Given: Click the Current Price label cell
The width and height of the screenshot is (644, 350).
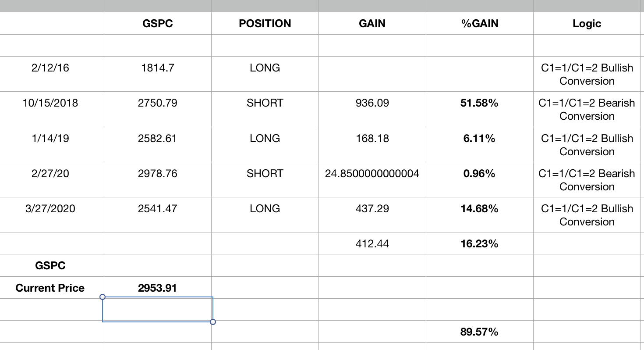Looking at the screenshot, I should (x=50, y=288).
